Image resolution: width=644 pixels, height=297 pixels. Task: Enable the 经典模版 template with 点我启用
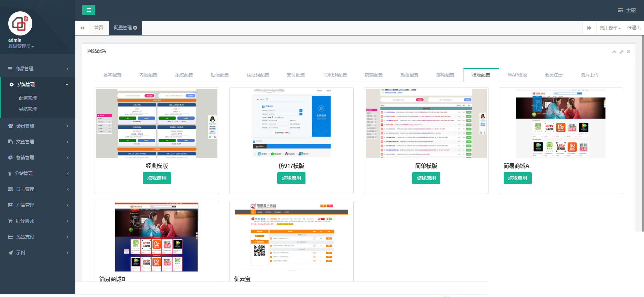pos(157,178)
